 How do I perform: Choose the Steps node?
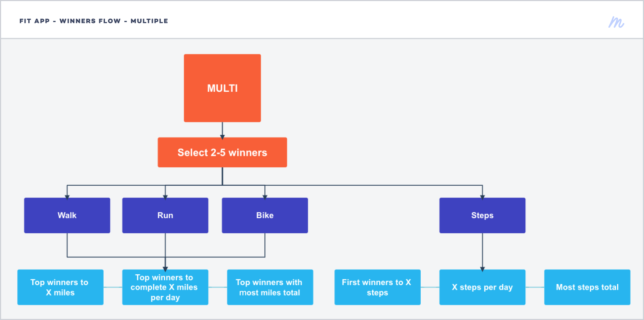tap(483, 215)
